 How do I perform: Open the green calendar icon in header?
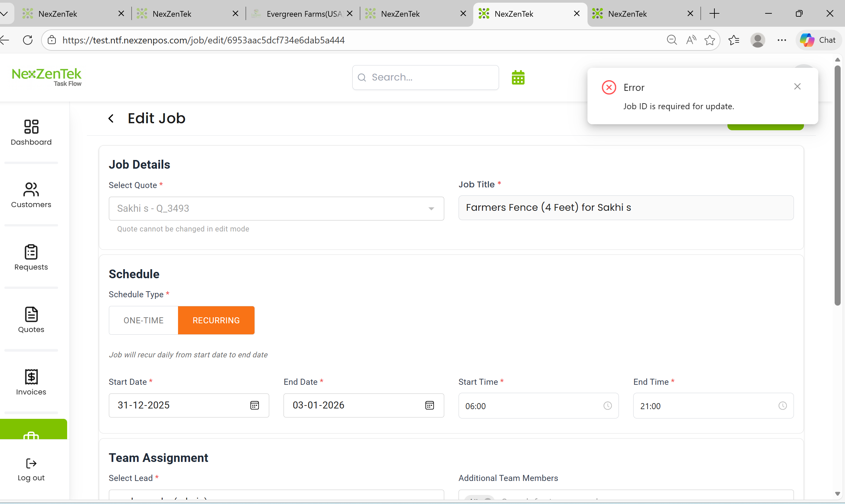click(x=518, y=77)
